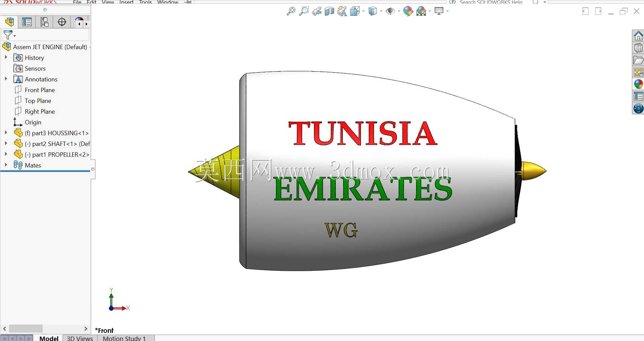The height and width of the screenshot is (341, 644).
Task: Open the File Explorer task pane tab
Action: point(638,60)
